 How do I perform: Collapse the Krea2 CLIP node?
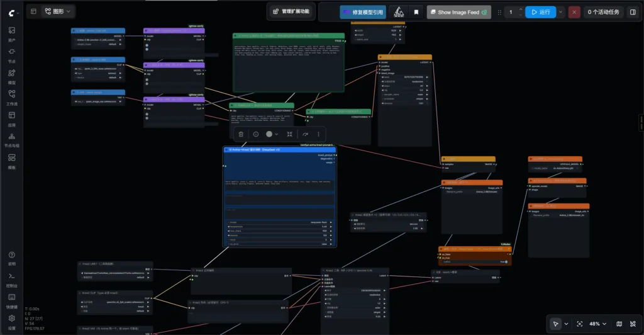pos(80,293)
